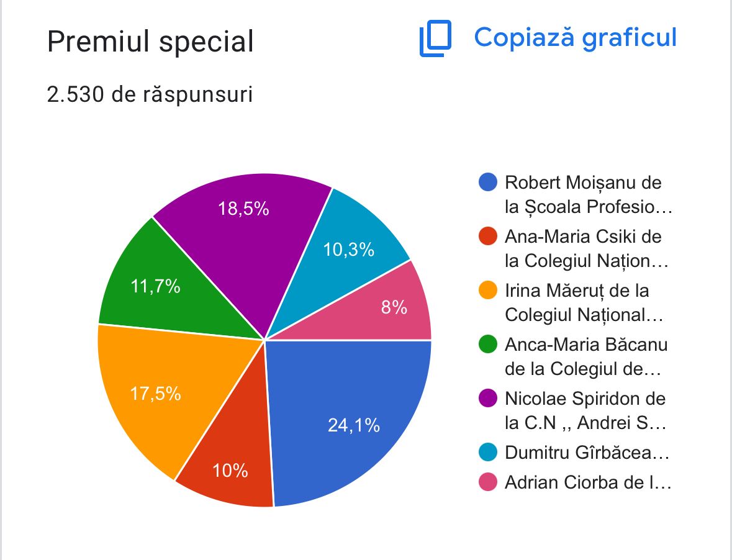This screenshot has width=732, height=560.
Task: Click the copy chart icon
Action: pos(435,38)
